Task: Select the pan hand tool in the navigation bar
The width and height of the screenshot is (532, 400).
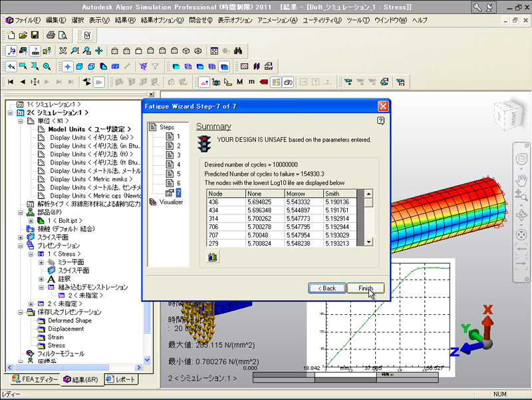Action: [522, 180]
